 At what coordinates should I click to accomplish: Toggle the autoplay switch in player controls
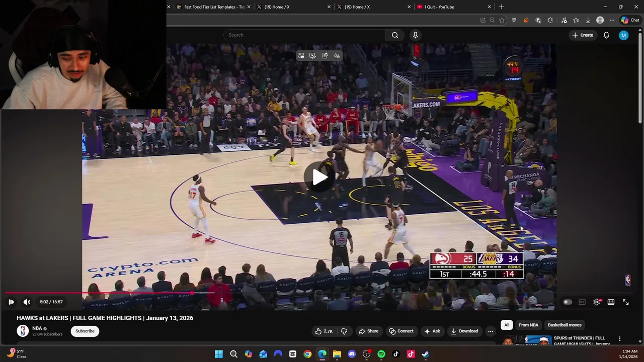[x=568, y=302]
